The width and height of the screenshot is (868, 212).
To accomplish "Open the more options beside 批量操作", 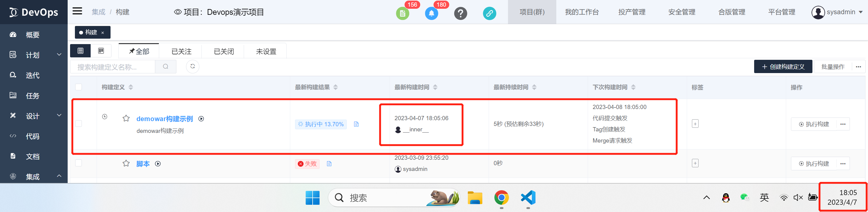I will (x=858, y=67).
